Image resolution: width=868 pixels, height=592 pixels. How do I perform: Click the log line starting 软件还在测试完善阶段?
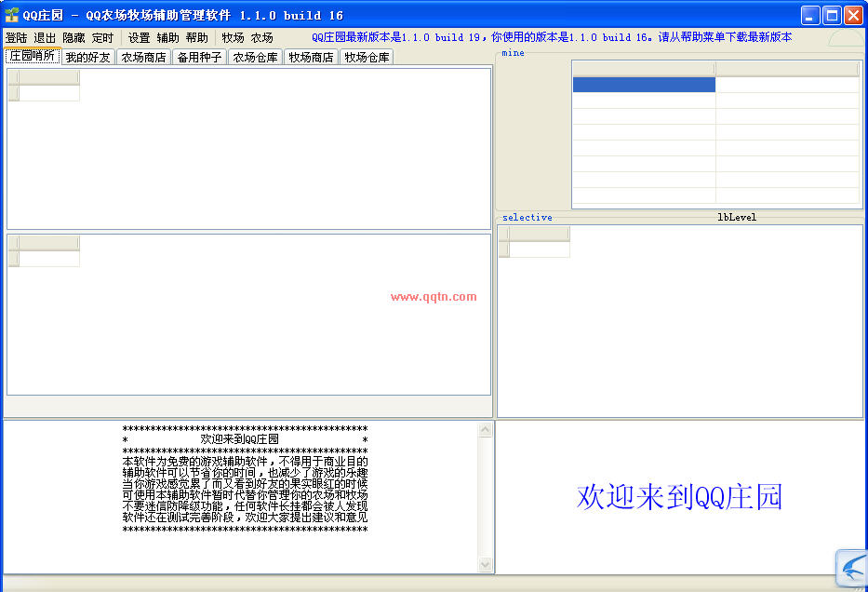tap(246, 517)
